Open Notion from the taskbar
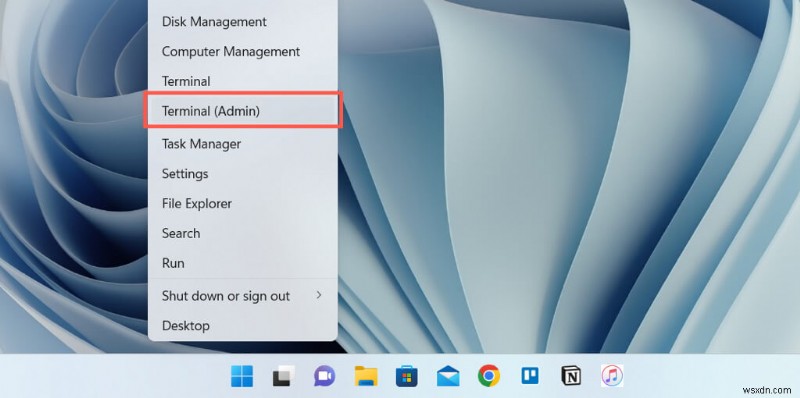The image size is (800, 398). [571, 377]
